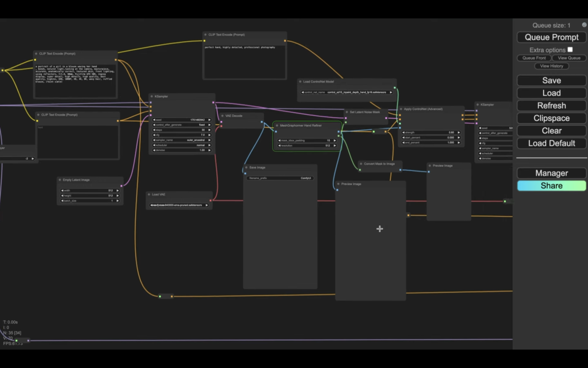
Task: Increase the width value in Empty Latent Image
Action: click(x=118, y=191)
